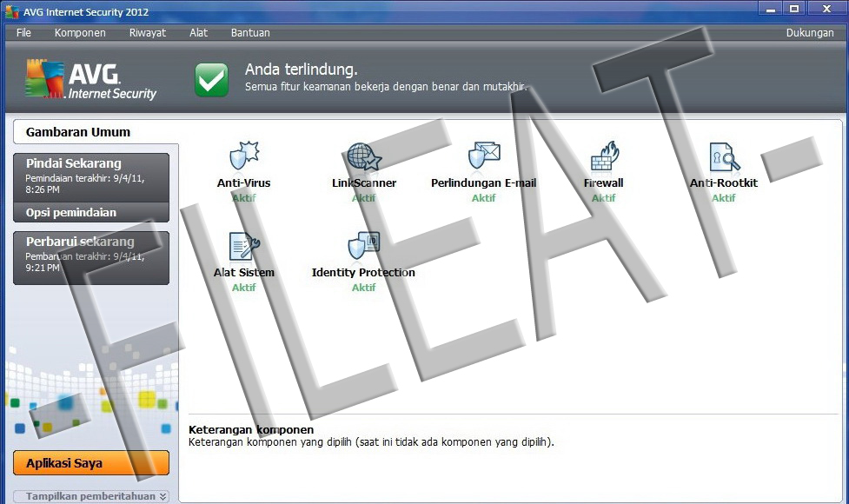Open the Riwayat menu
The image size is (849, 504).
pyautogui.click(x=147, y=32)
